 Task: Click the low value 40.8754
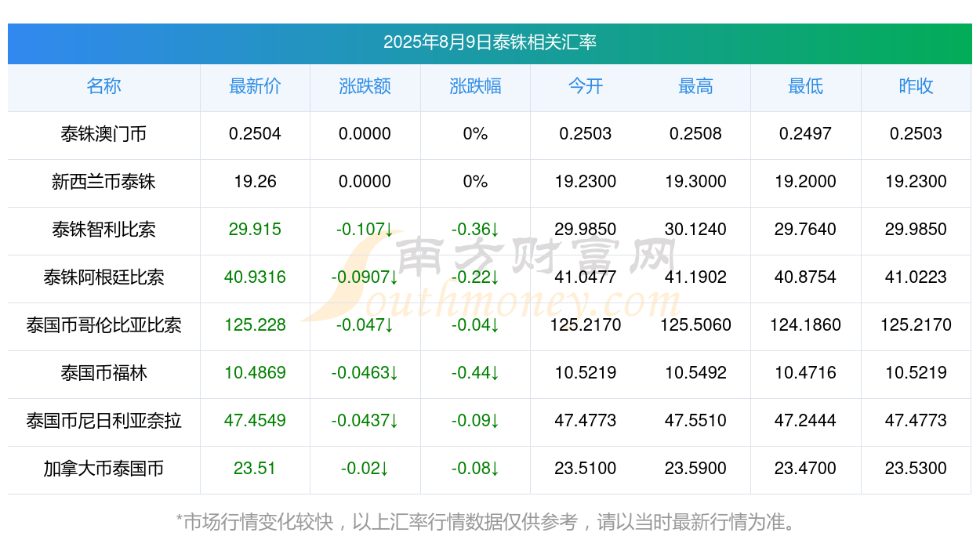(x=806, y=277)
